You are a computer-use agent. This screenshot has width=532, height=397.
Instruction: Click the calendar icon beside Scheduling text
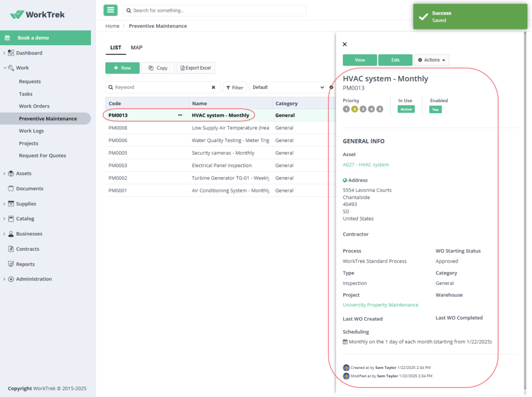345,342
